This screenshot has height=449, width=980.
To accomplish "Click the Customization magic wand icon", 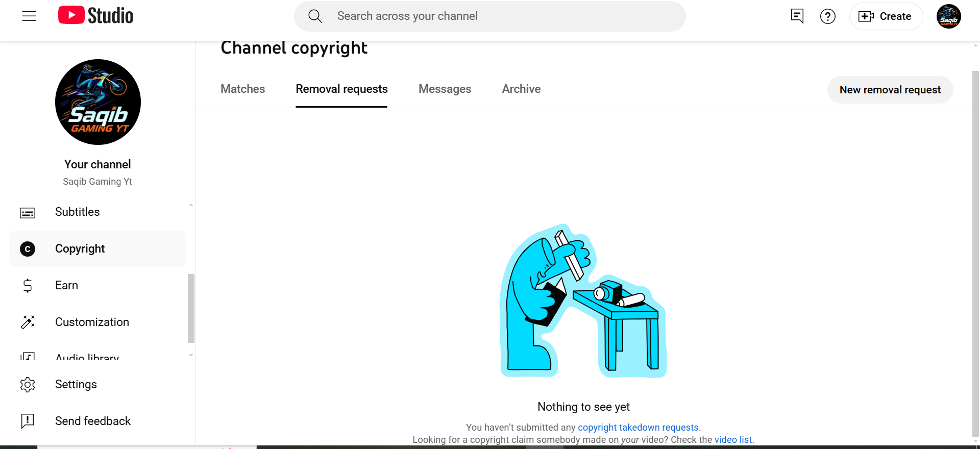I will click(28, 322).
